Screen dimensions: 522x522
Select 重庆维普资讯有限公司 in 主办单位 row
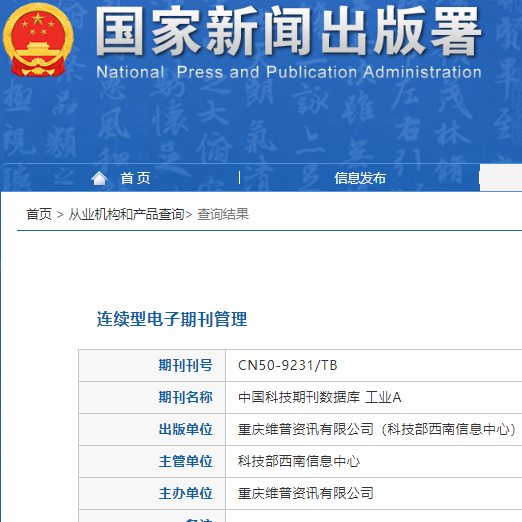coord(306,493)
